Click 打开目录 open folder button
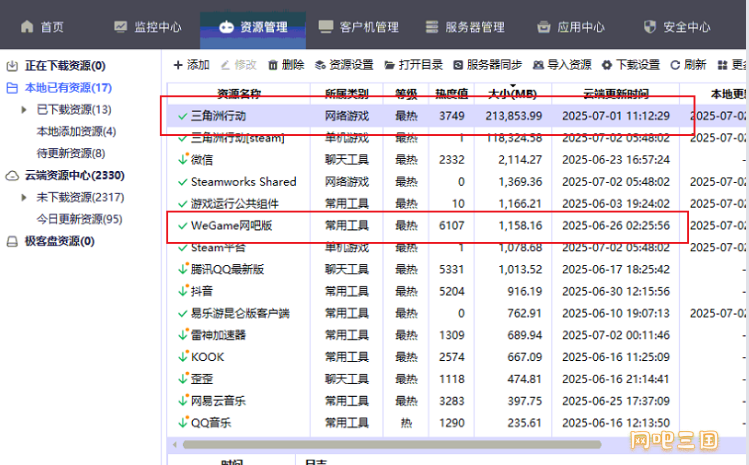This screenshot has width=749, height=465. point(414,65)
